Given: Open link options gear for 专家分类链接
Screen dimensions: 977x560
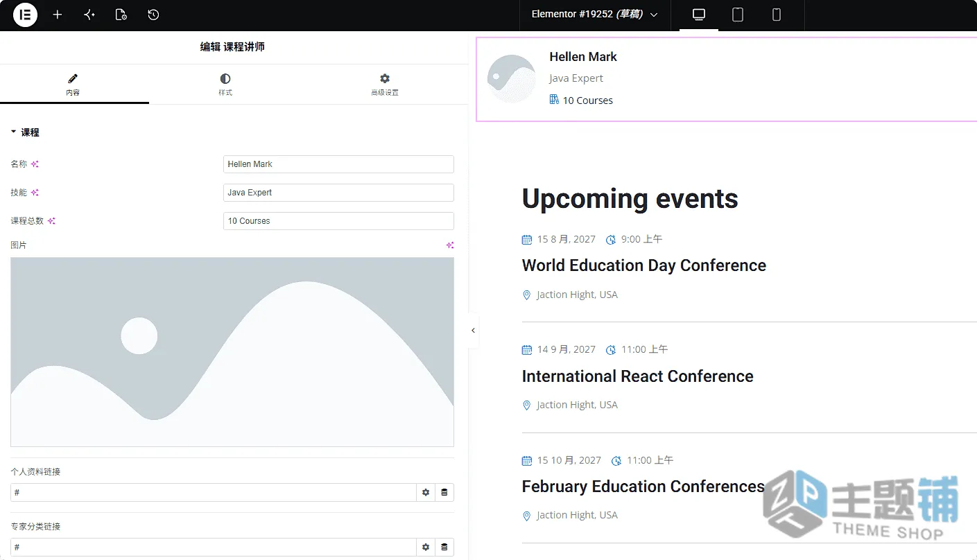Looking at the screenshot, I should (426, 548).
